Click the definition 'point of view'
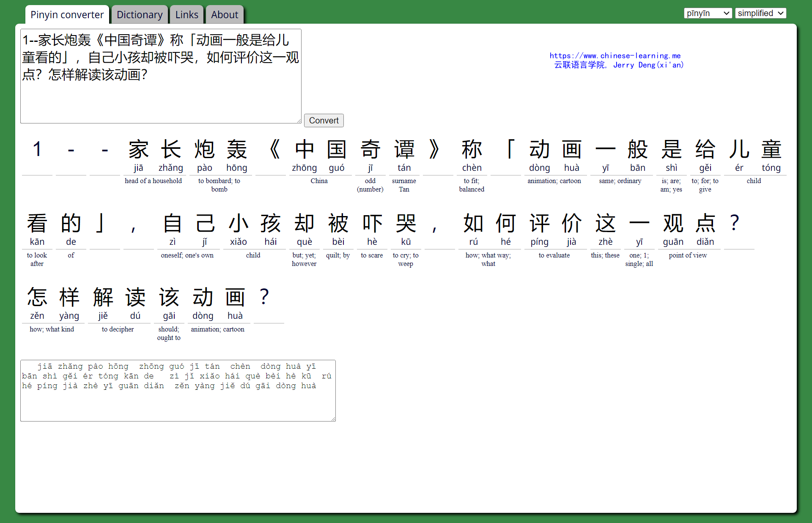The height and width of the screenshot is (523, 812). [688, 255]
